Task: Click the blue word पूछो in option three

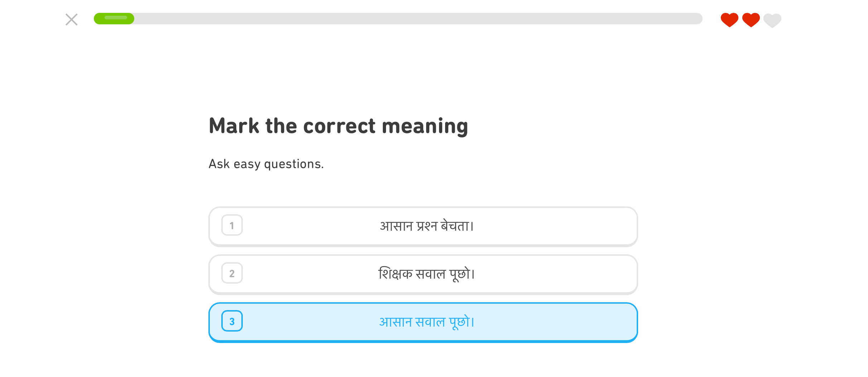Action: coord(459,322)
